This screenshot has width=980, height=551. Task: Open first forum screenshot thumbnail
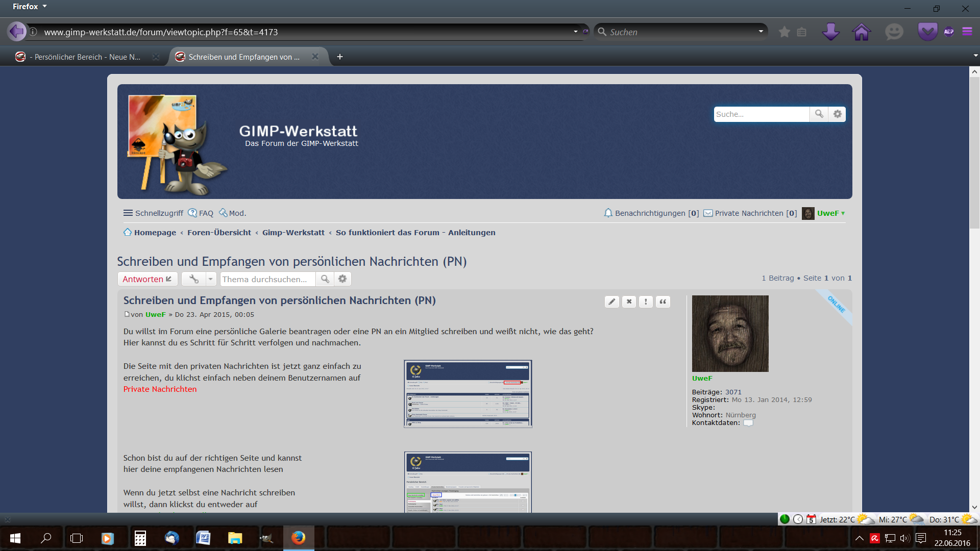pyautogui.click(x=468, y=393)
